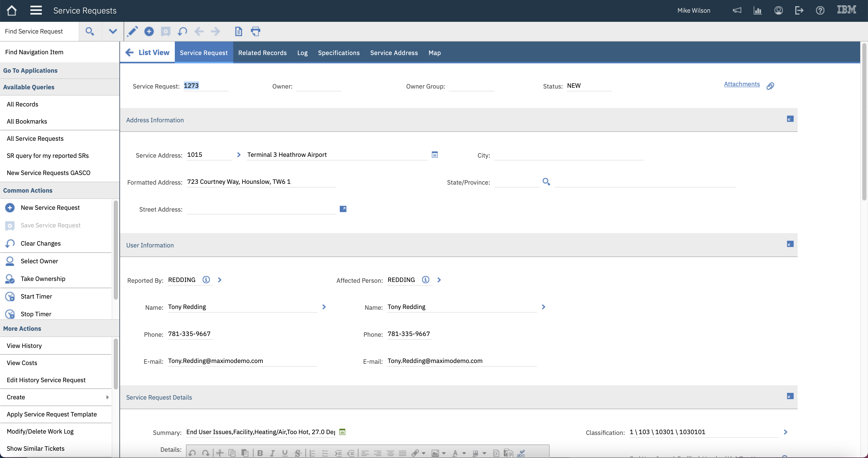The width and height of the screenshot is (868, 458).
Task: Open the Reports bar chart icon
Action: click(x=757, y=10)
